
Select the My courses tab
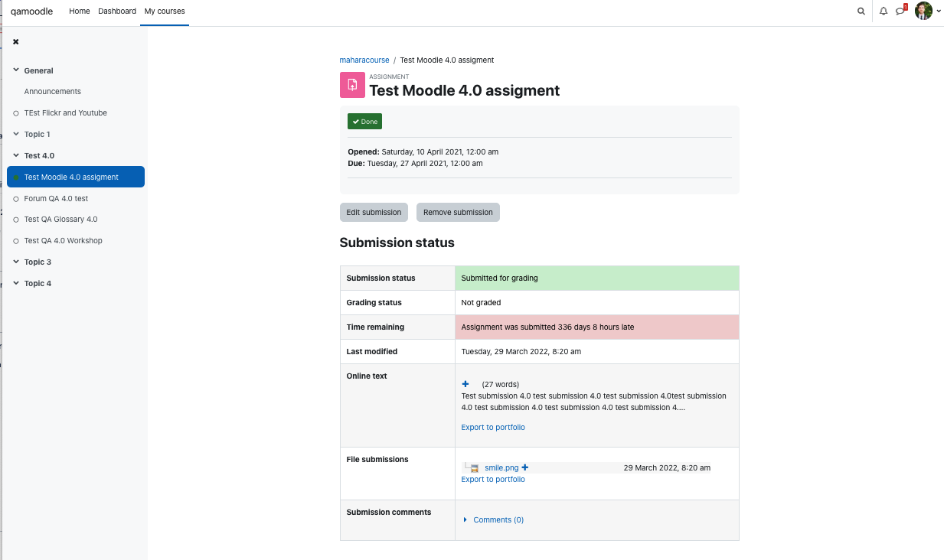click(165, 11)
